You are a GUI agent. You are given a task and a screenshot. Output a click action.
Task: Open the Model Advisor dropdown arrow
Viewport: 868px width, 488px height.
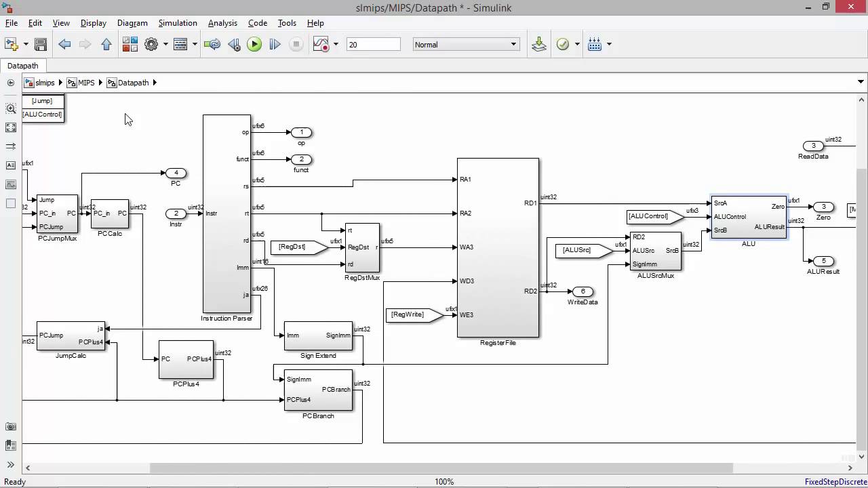pyautogui.click(x=577, y=44)
